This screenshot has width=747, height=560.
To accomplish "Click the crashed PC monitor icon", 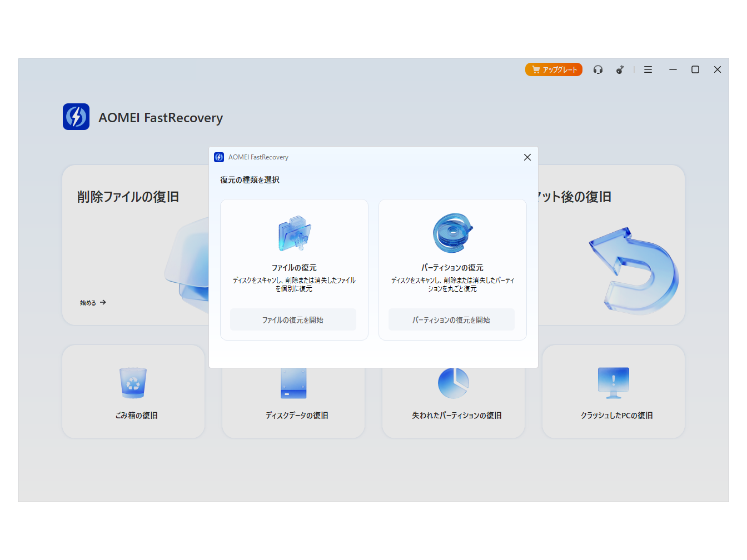I will 614,383.
